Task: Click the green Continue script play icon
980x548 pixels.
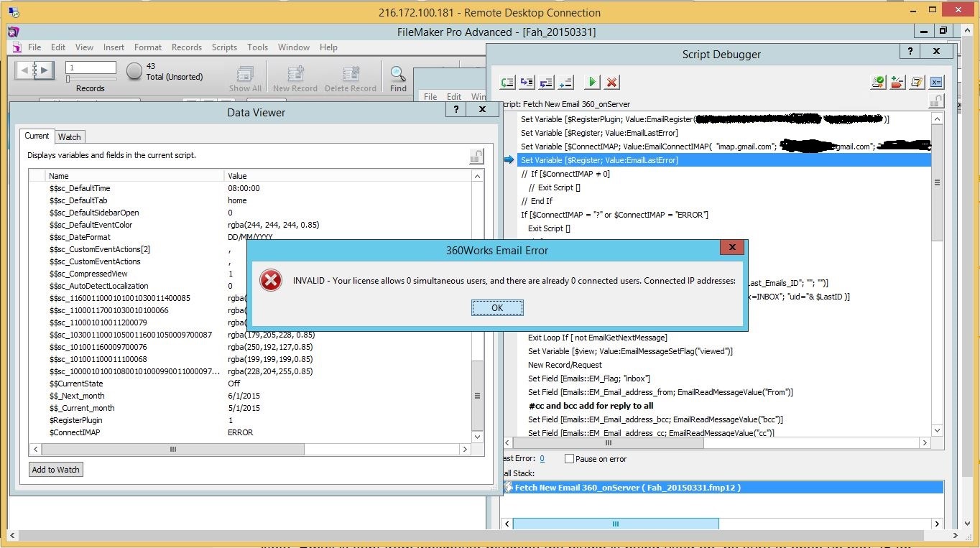Action: coord(592,83)
